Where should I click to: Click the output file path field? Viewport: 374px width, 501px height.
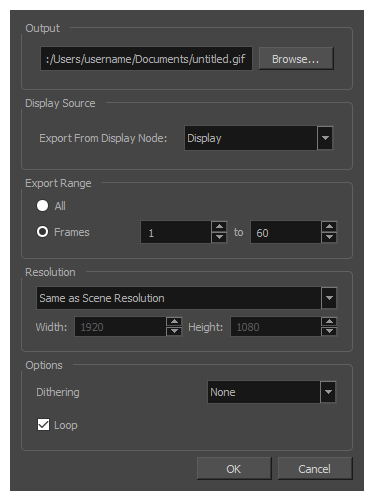(x=146, y=59)
